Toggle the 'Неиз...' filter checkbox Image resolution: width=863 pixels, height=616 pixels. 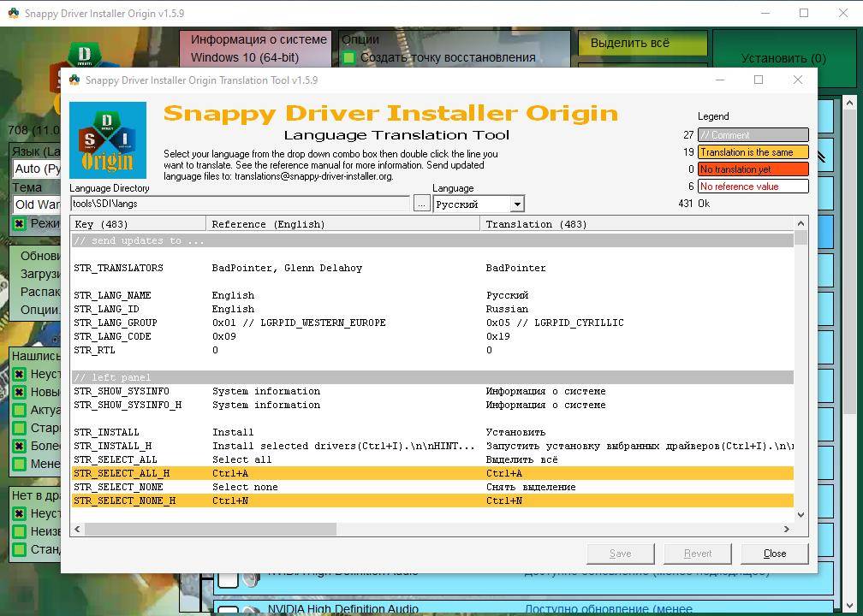pos(19,532)
